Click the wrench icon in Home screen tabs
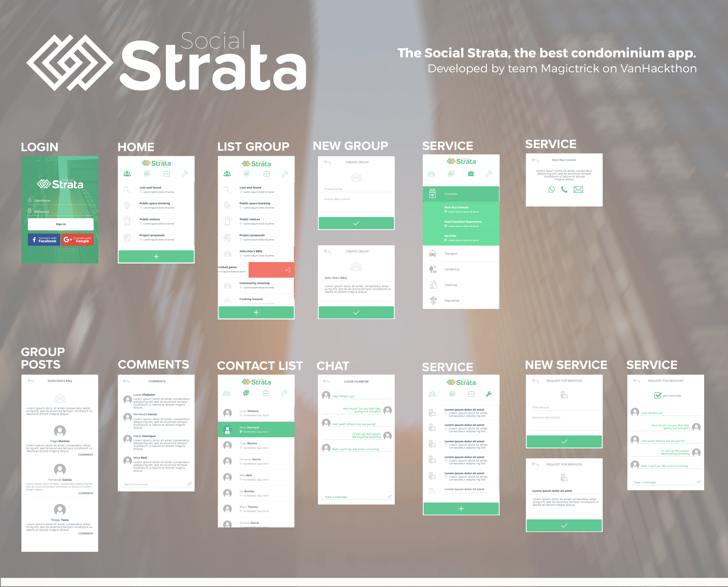Screen dimensions: 728x587 point(185,174)
